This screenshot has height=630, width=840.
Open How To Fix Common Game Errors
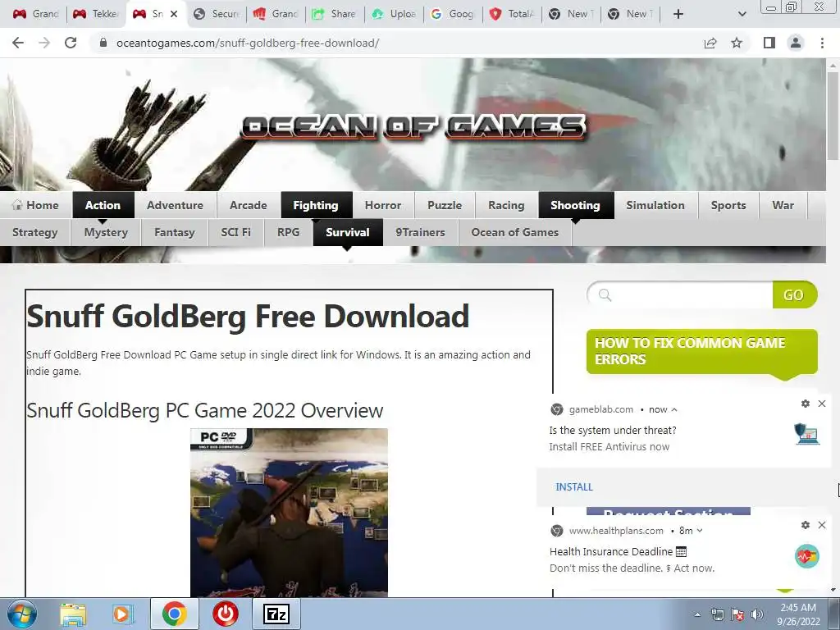tap(702, 351)
